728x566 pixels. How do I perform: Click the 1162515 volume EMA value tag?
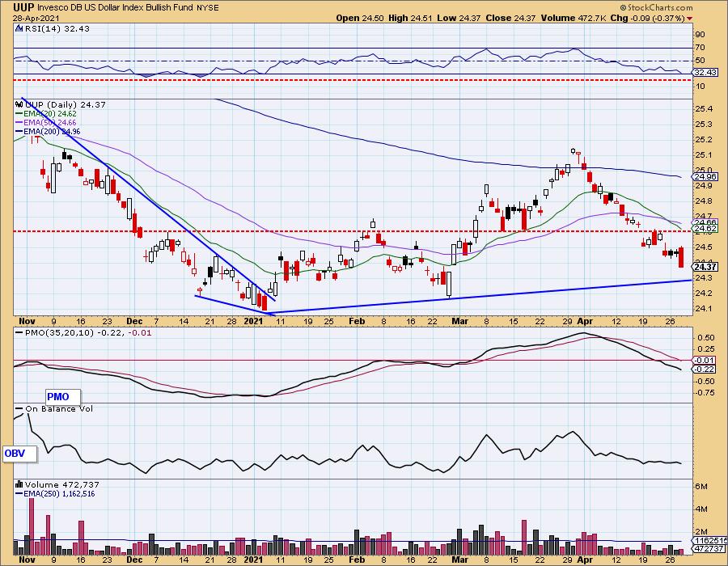tap(710, 540)
